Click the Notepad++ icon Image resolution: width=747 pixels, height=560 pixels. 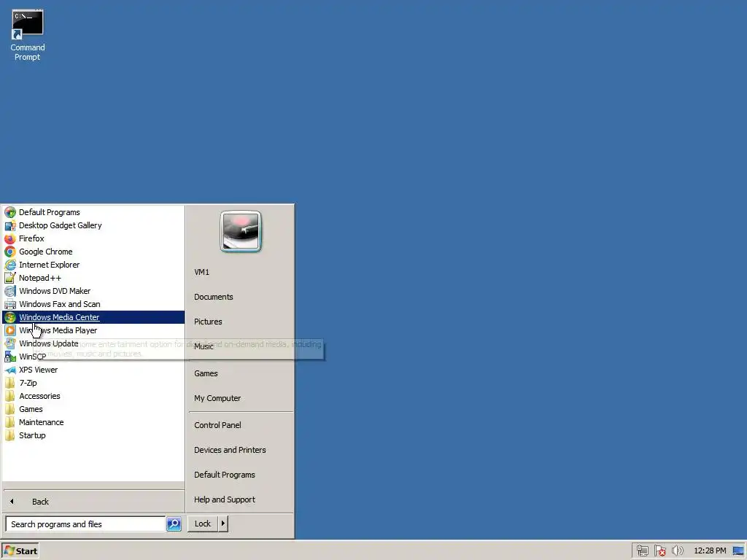tap(10, 278)
